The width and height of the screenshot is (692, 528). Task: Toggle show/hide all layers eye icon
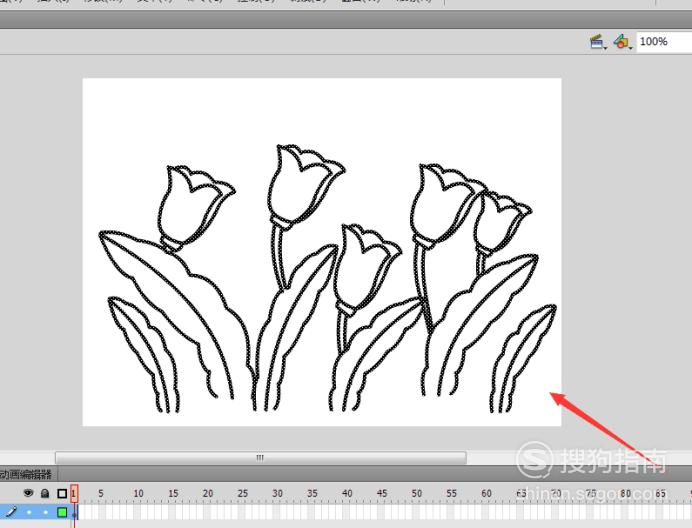coord(29,493)
